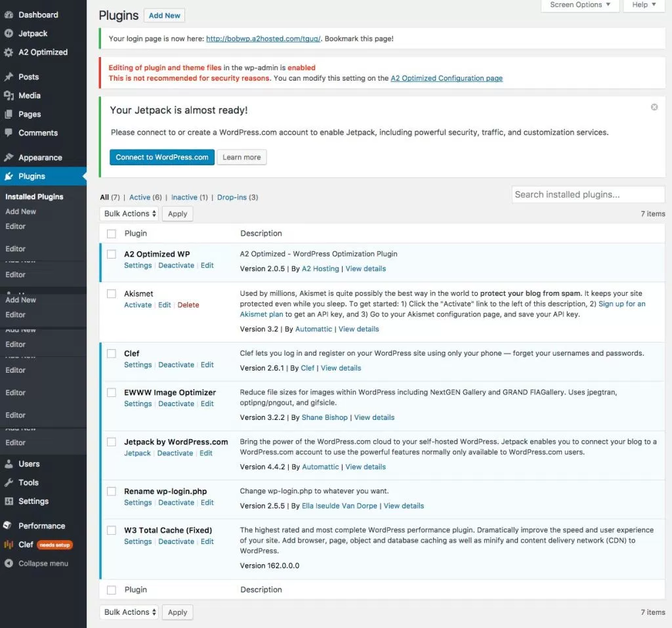
Task: Click the 'Version 162.0.0.0' text
Action: 270,566
